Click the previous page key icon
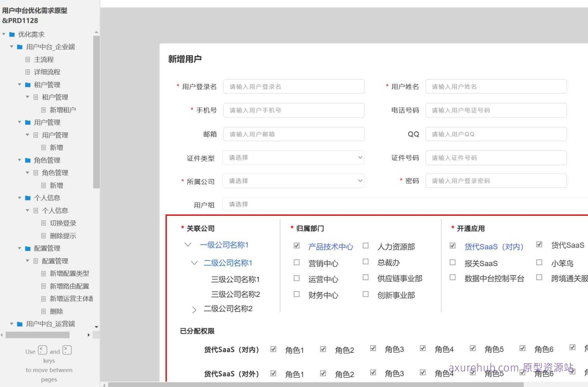The width and height of the screenshot is (588, 387). pos(42,351)
